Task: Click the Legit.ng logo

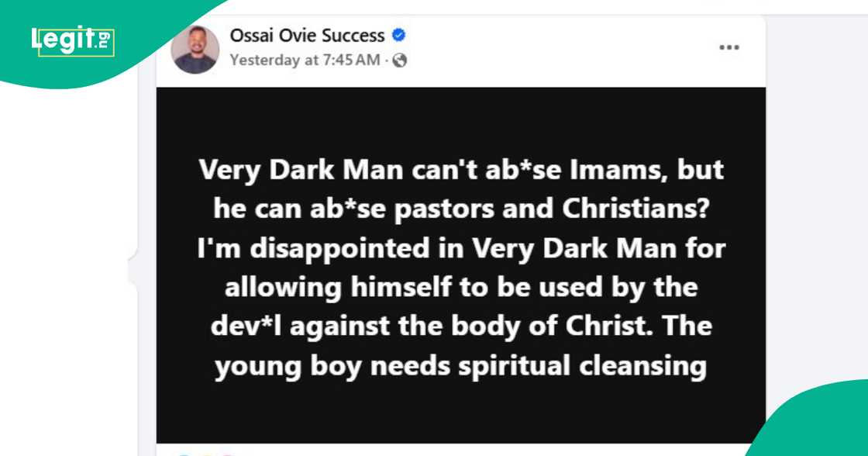Action: [72, 40]
